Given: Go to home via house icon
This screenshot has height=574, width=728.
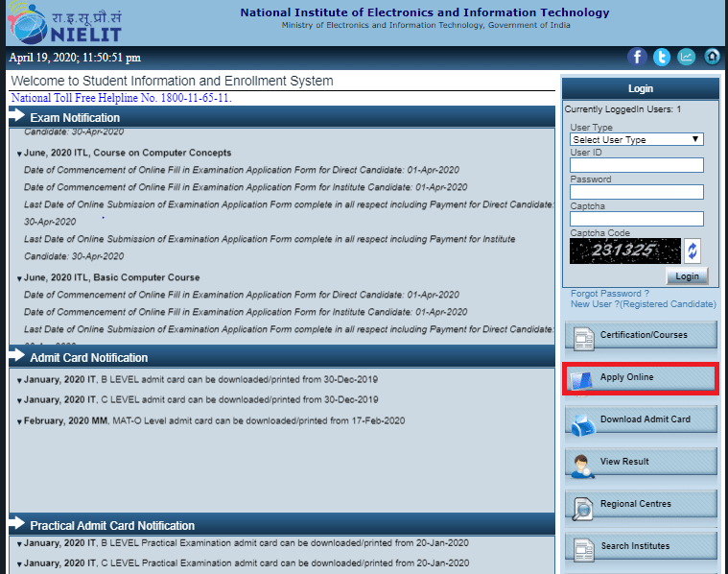Looking at the screenshot, I should 712,58.
